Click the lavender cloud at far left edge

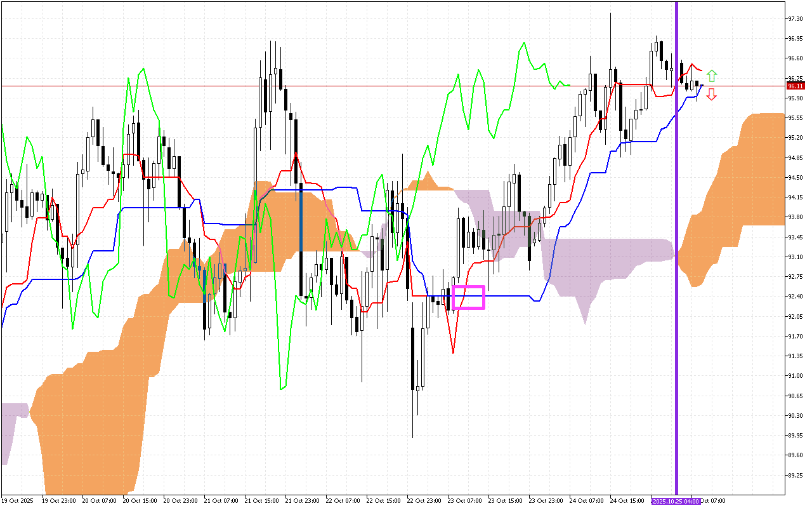click(x=10, y=425)
